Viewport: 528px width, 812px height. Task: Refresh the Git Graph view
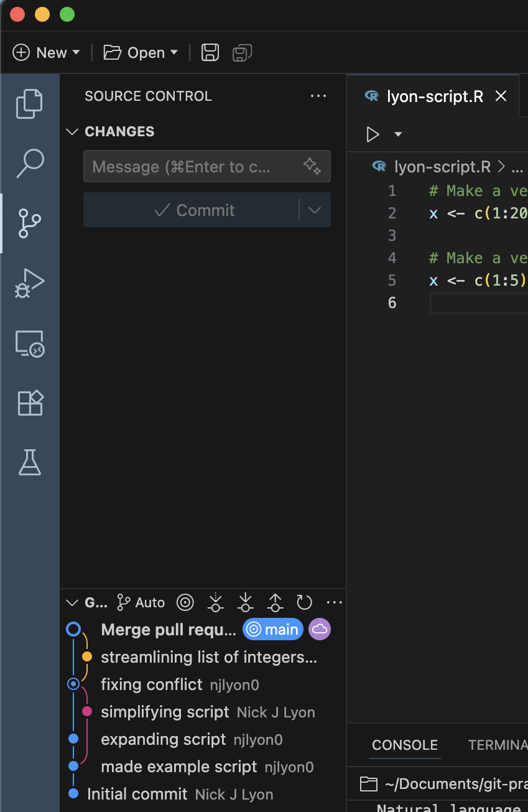[304, 602]
